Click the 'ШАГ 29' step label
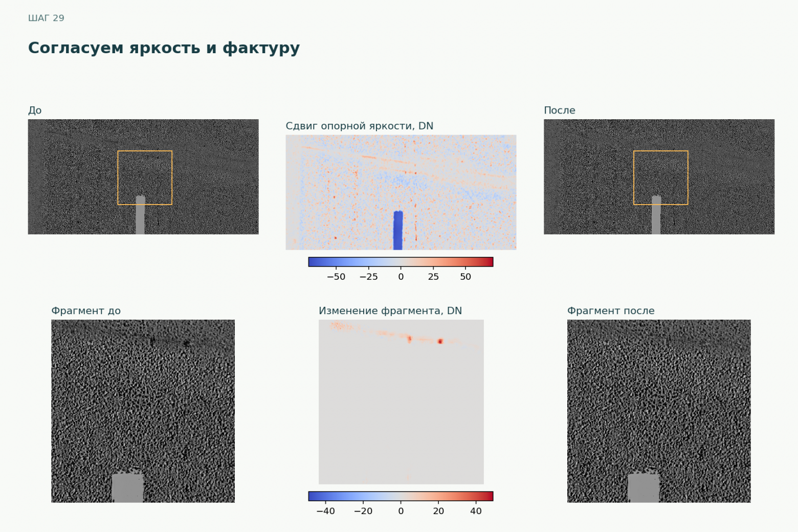Image resolution: width=798 pixels, height=532 pixels. click(x=46, y=18)
